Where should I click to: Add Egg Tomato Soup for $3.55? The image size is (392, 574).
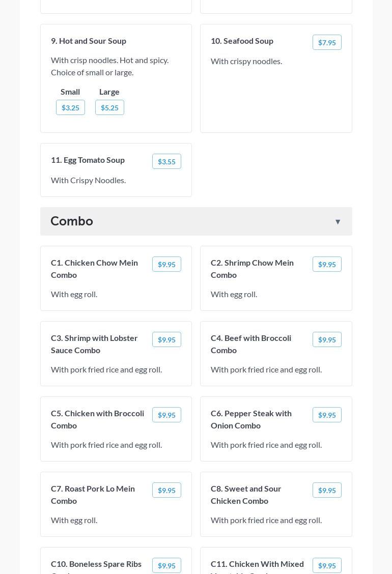[x=166, y=161]
